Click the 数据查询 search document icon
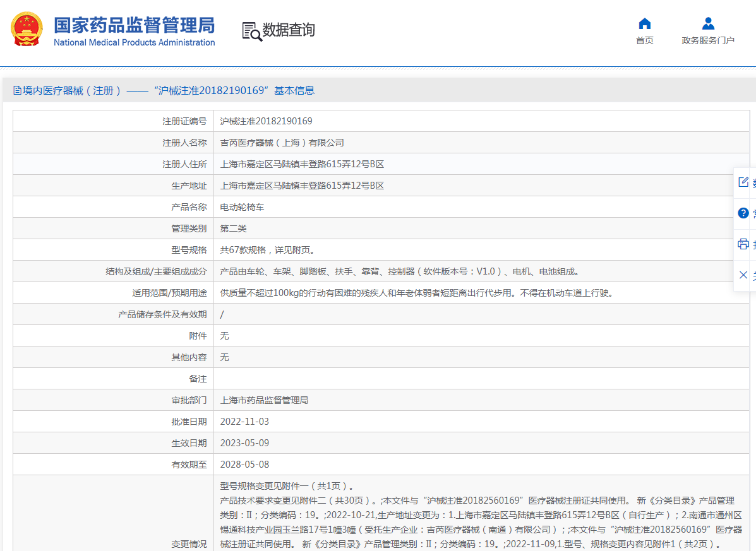This screenshot has width=756, height=551. point(251,32)
